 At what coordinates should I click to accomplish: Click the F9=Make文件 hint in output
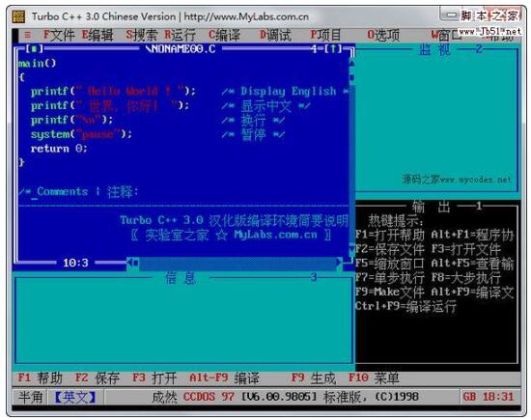[x=389, y=292]
